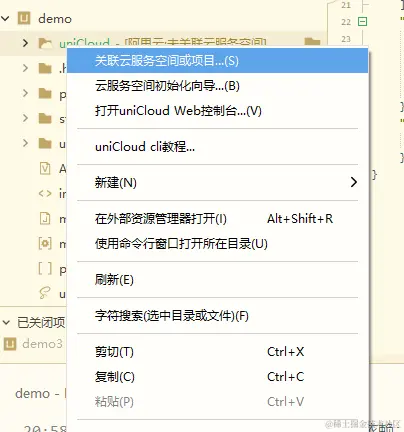The height and width of the screenshot is (432, 404).
Task: Collapse the demo project tree
Action: click(6, 18)
